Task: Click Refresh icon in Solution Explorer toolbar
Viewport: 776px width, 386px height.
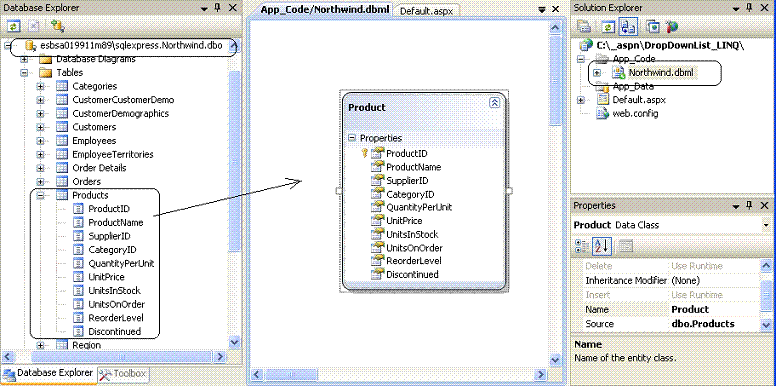Action: click(x=608, y=26)
